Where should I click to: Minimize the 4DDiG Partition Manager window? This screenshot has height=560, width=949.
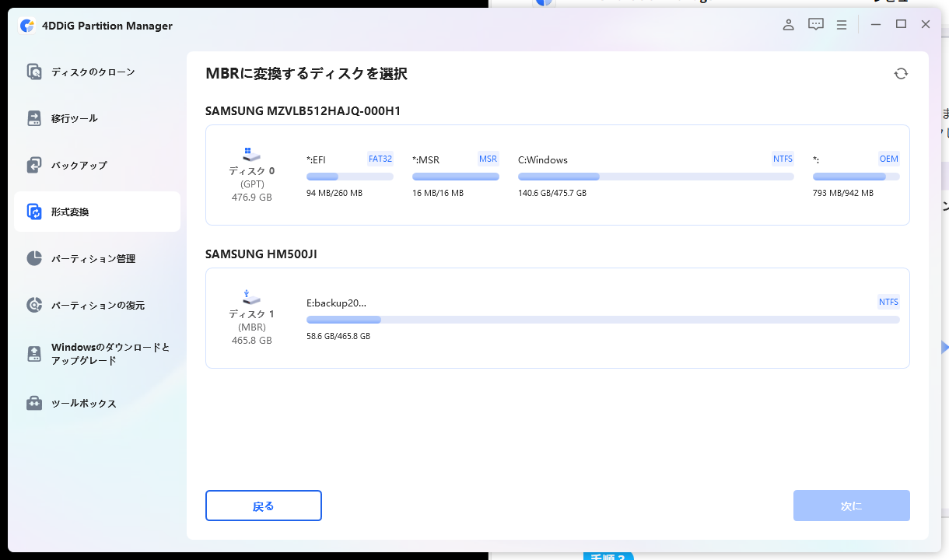click(x=877, y=25)
